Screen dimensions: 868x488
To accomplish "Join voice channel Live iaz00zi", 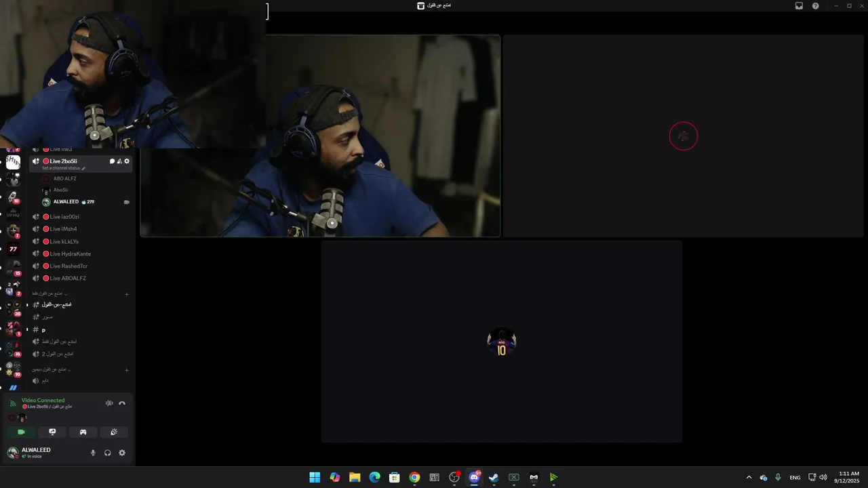I will pos(80,217).
